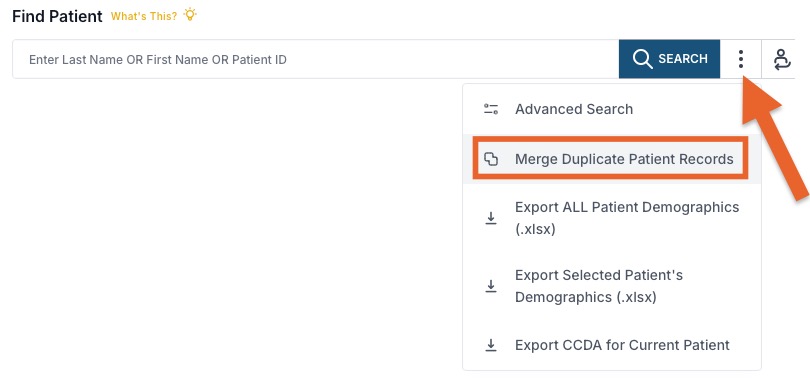Click download icon for Selected Patient's Demographics
Viewport: 810px width, 378px height.
(491, 286)
